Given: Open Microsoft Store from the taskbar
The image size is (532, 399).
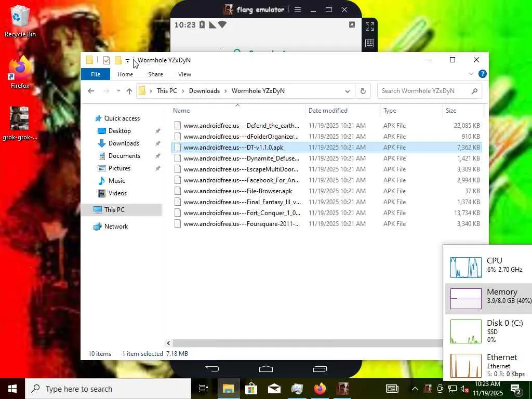Looking at the screenshot, I should [x=251, y=389].
